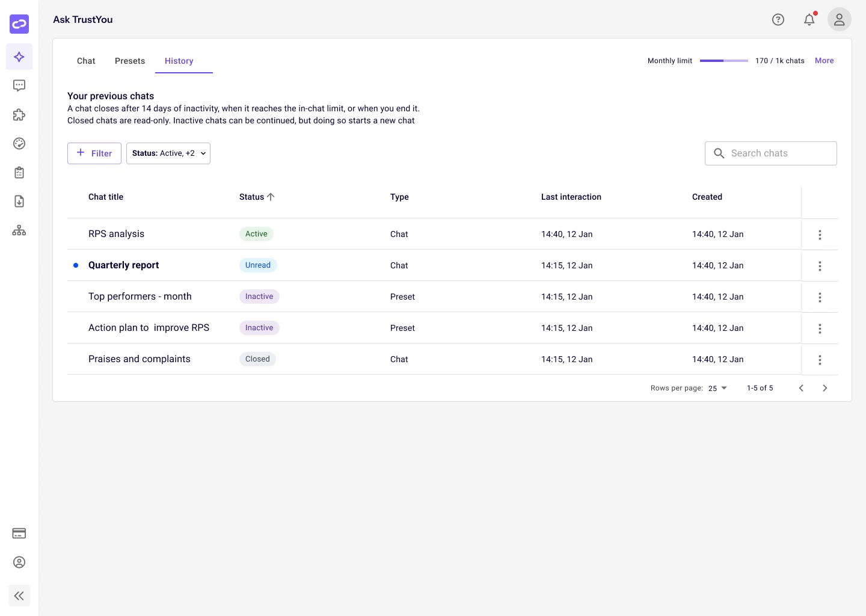Collapse the sidebar with double-chevron icon
The height and width of the screenshot is (616, 866).
click(x=19, y=596)
